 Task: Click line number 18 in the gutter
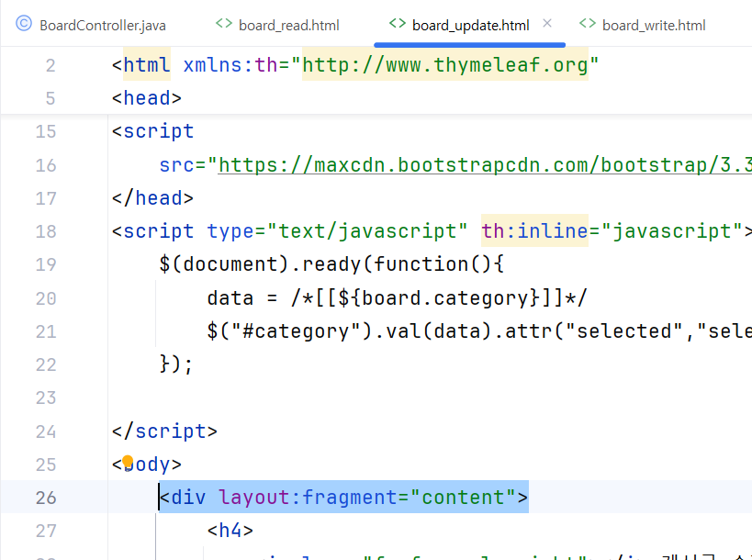pos(46,231)
